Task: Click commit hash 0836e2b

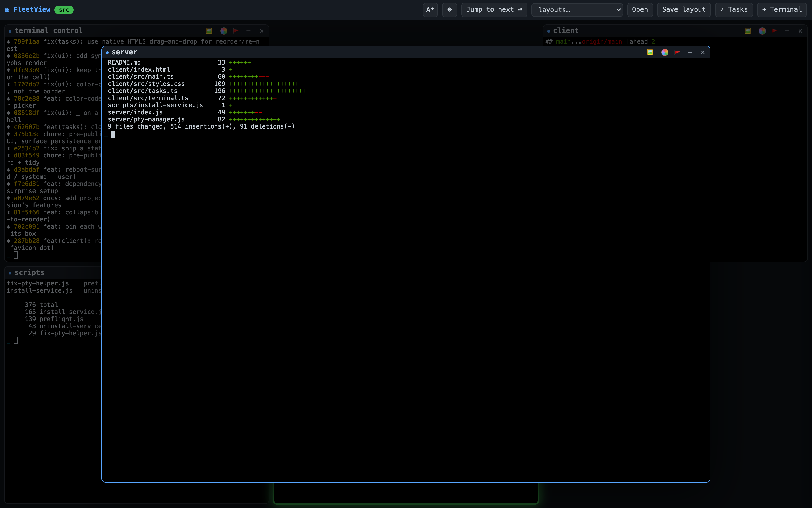Action: [x=26, y=56]
